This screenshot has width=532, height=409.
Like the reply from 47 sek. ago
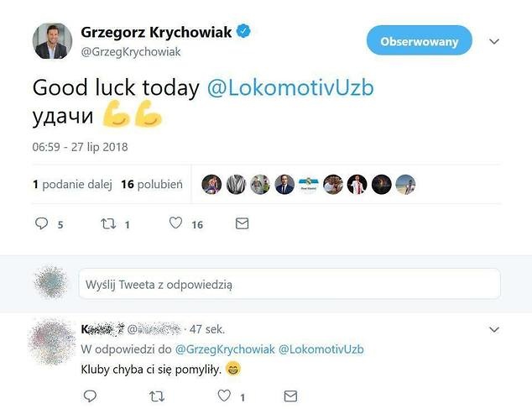click(x=224, y=396)
